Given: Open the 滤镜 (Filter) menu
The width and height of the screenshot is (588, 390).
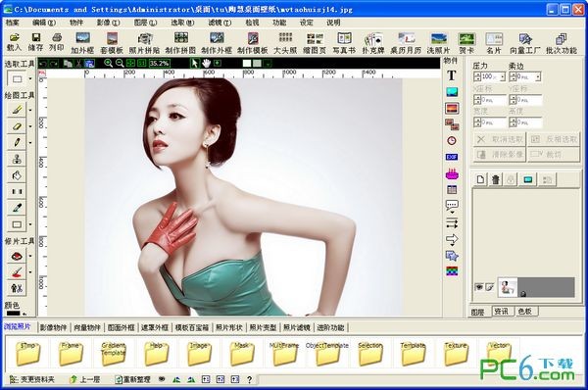Looking at the screenshot, I should (x=220, y=23).
